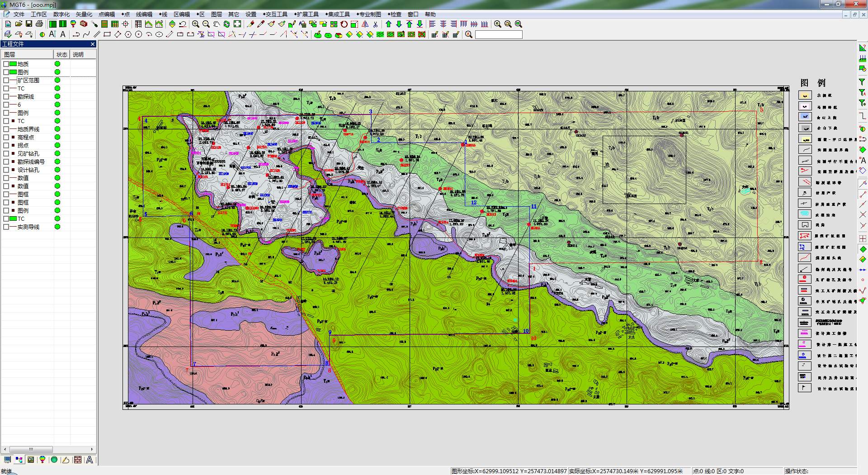Click the first green up arrow icon

(388, 24)
